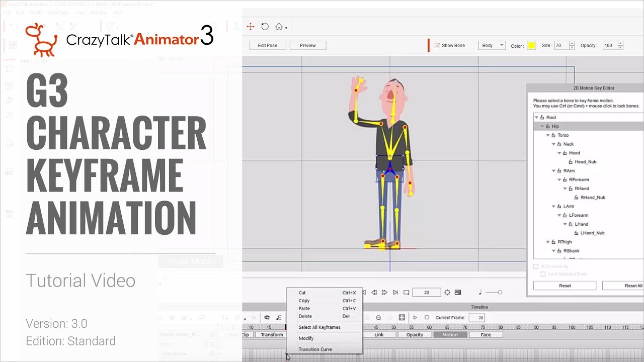Collapse the Torso tree node arrow
The width and height of the screenshot is (644, 362).
[x=548, y=135]
